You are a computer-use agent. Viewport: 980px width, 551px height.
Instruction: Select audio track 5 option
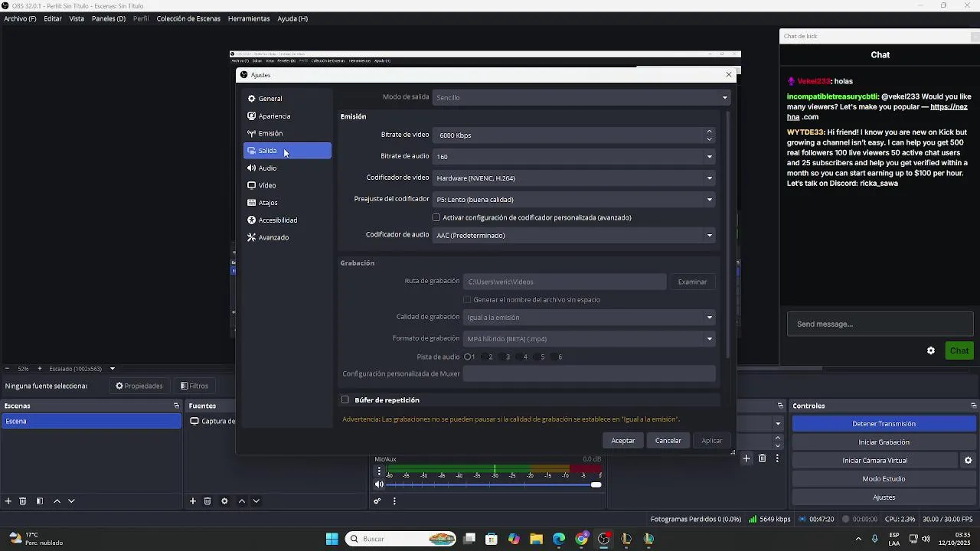540,357
